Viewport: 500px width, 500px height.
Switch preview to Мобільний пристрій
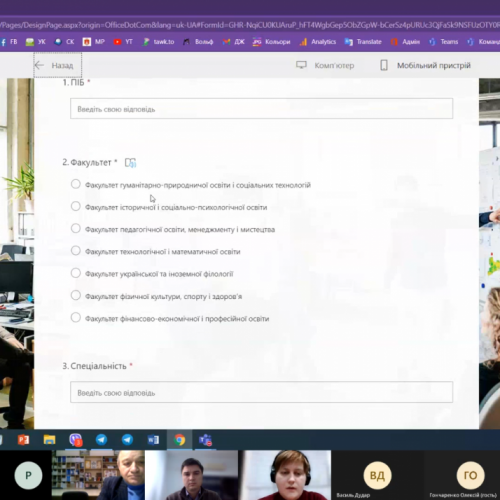pyautogui.click(x=425, y=65)
